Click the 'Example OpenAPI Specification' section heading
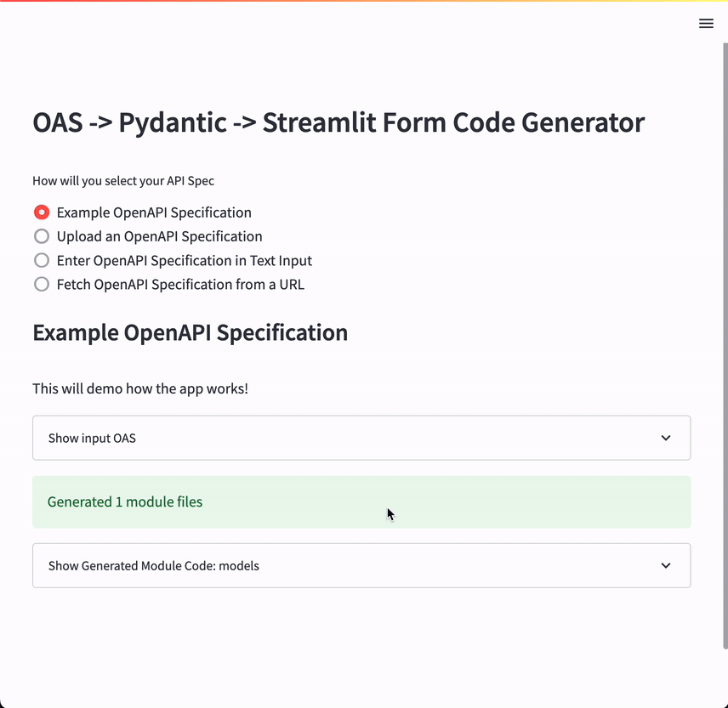Viewport: 728px width, 708px height. pos(190,332)
